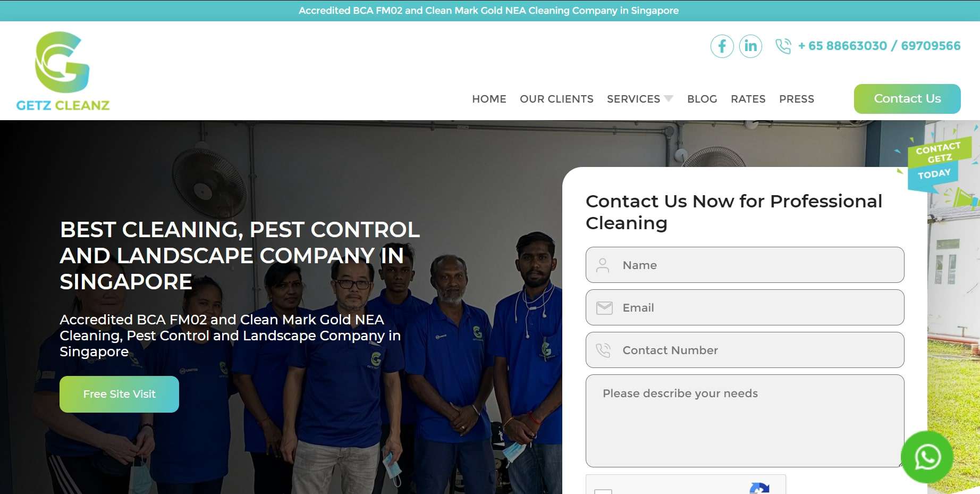Click the describe your needs textarea

click(x=745, y=421)
